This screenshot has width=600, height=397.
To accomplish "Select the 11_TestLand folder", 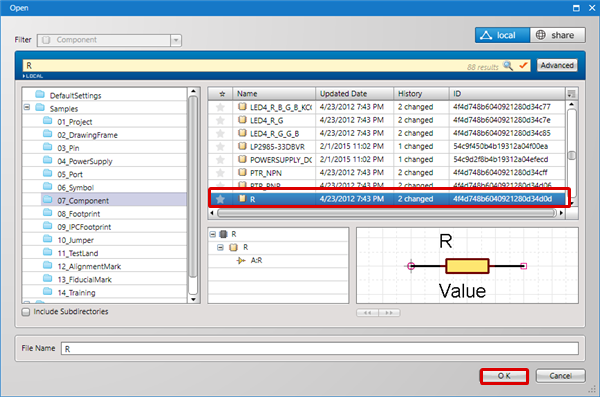I will click(x=78, y=253).
